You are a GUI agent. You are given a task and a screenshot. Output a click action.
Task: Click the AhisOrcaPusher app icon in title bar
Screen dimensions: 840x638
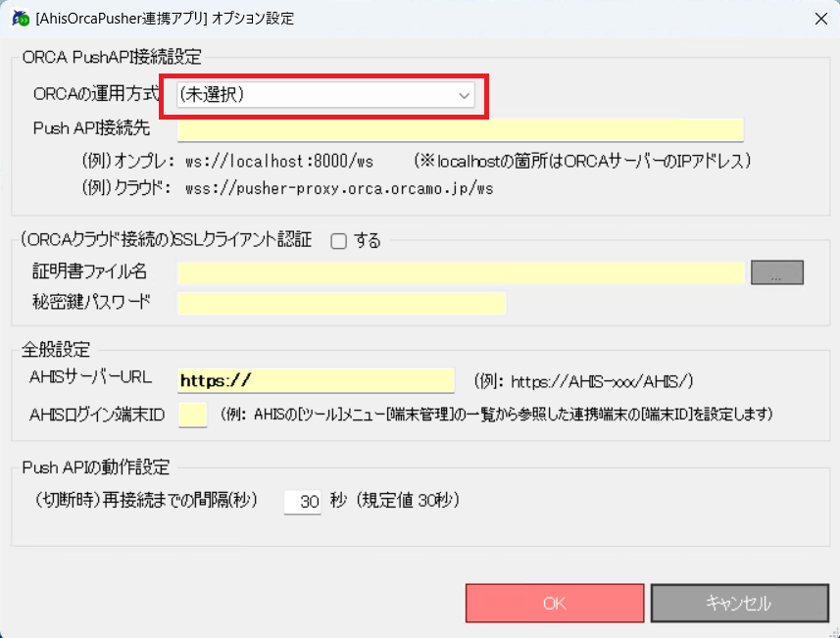pos(17,18)
